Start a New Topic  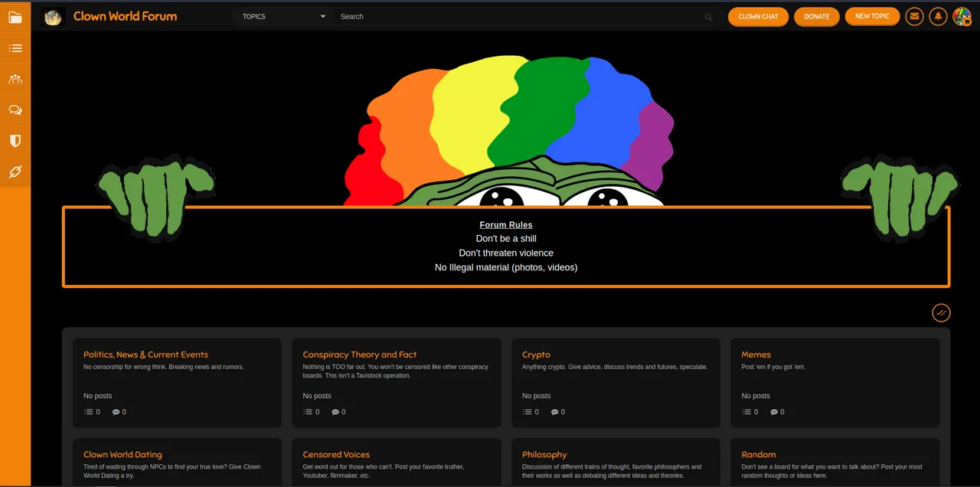tap(872, 16)
